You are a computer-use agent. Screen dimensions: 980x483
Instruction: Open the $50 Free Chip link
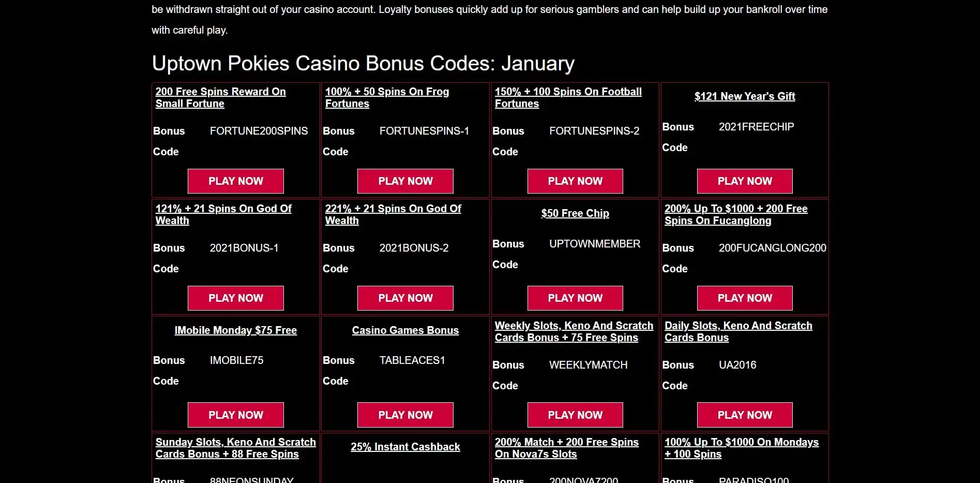(575, 213)
